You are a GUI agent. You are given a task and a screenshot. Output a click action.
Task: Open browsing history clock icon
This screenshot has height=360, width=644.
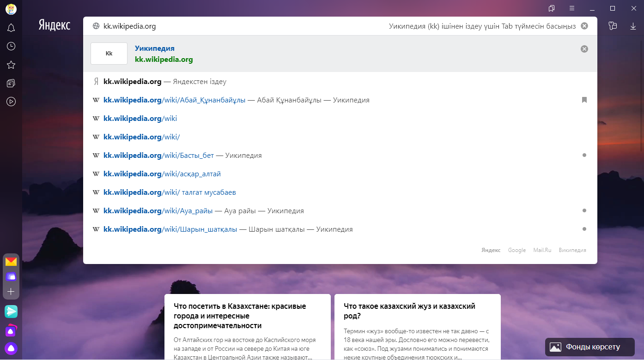pos(11,46)
